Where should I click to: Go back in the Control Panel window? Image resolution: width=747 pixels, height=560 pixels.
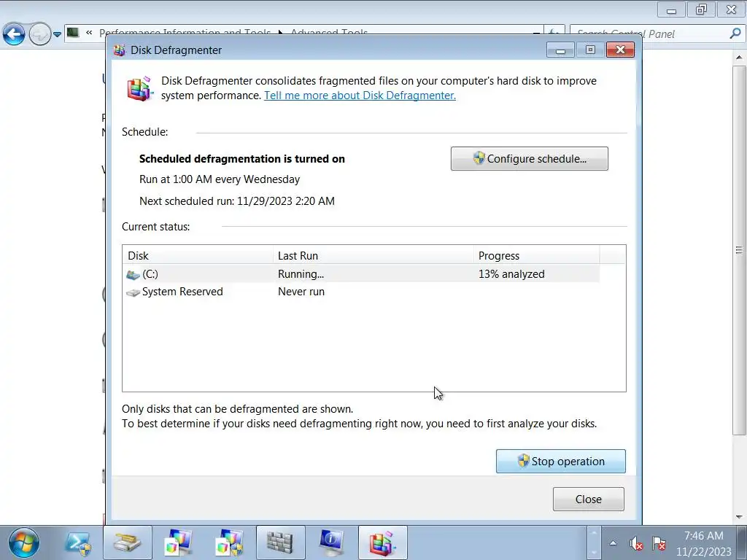coord(14,34)
